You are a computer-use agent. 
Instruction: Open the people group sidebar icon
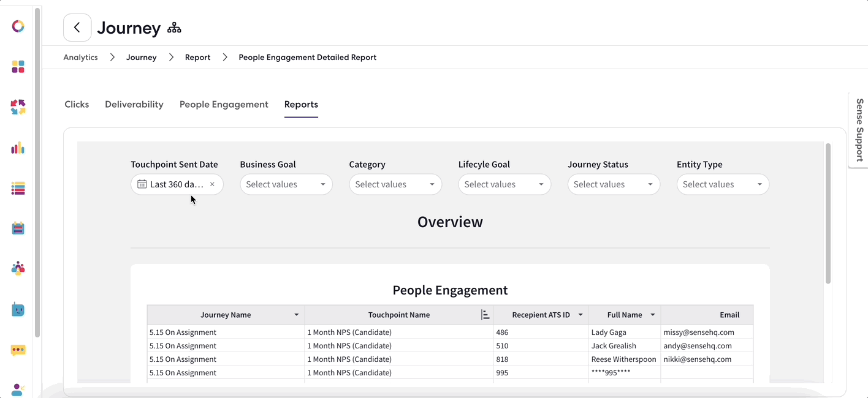[18, 268]
